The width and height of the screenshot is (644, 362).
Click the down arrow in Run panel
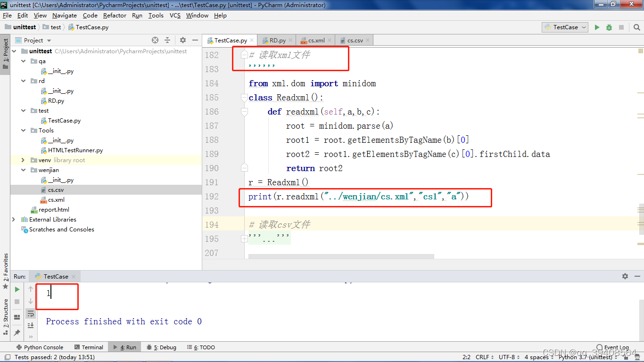click(x=31, y=301)
